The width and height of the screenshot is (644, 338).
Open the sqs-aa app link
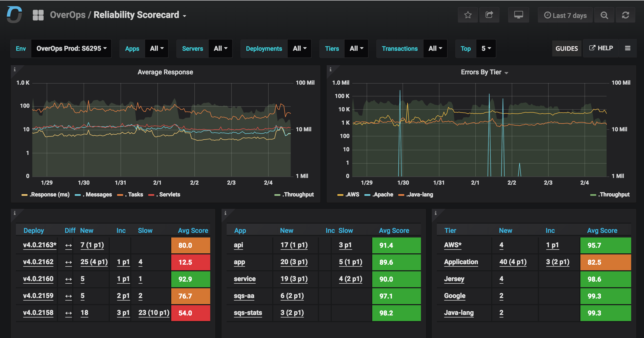pyautogui.click(x=244, y=296)
